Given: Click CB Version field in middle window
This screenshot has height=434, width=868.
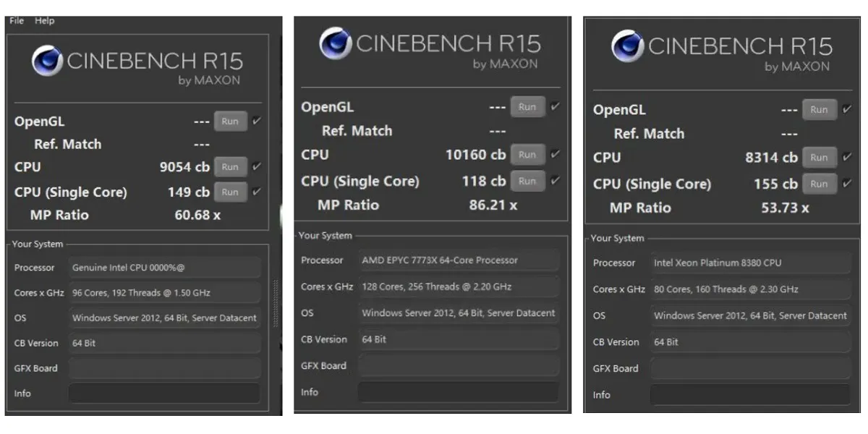Looking at the screenshot, I should [x=459, y=339].
